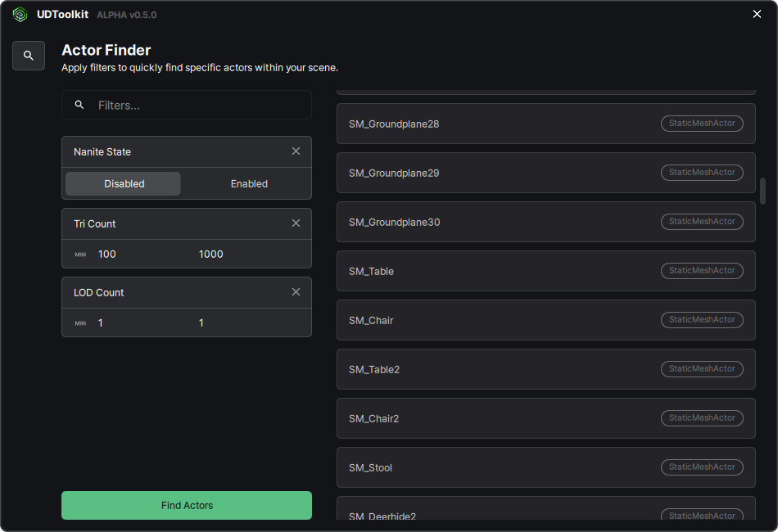The height and width of the screenshot is (532, 778).
Task: Select the SM_Chair2 actor row
Action: (545, 418)
